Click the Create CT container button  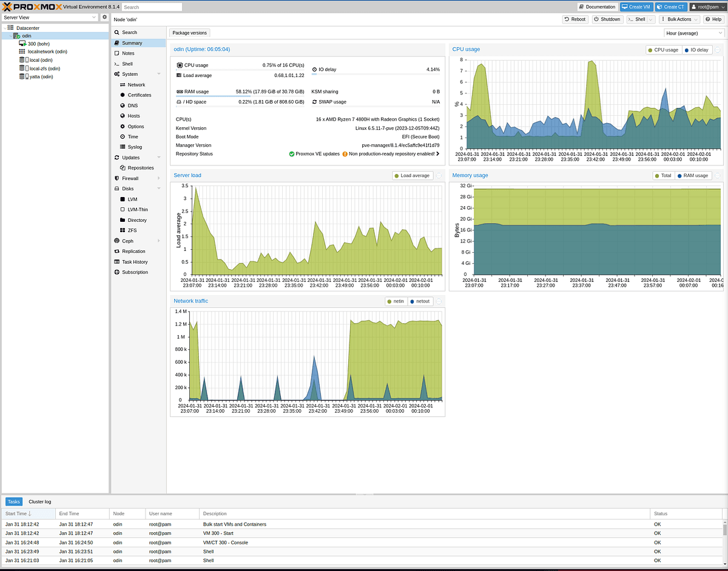pos(671,7)
